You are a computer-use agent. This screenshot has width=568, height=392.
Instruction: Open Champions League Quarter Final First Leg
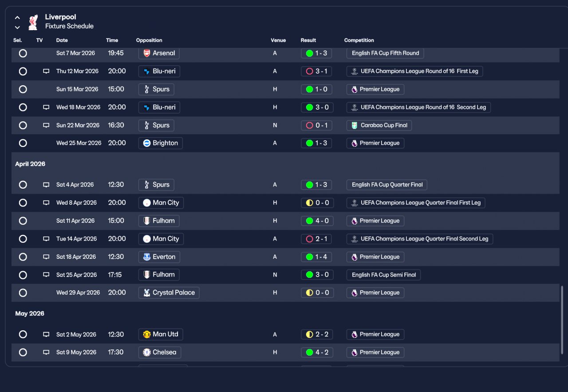[x=416, y=203]
